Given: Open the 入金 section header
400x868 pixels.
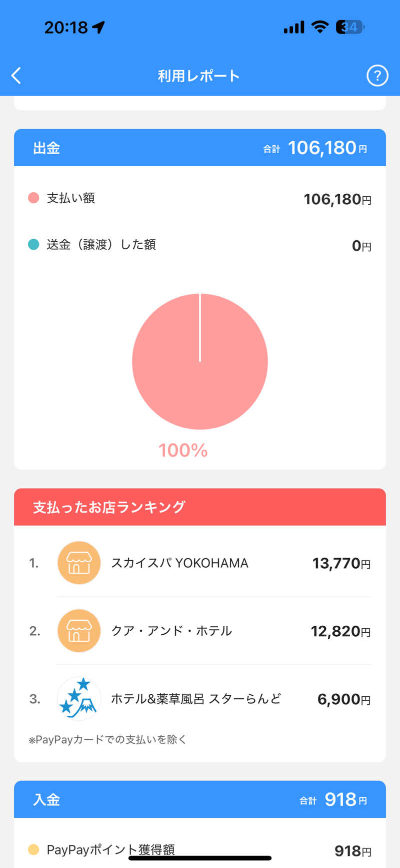Looking at the screenshot, I should pos(200,799).
